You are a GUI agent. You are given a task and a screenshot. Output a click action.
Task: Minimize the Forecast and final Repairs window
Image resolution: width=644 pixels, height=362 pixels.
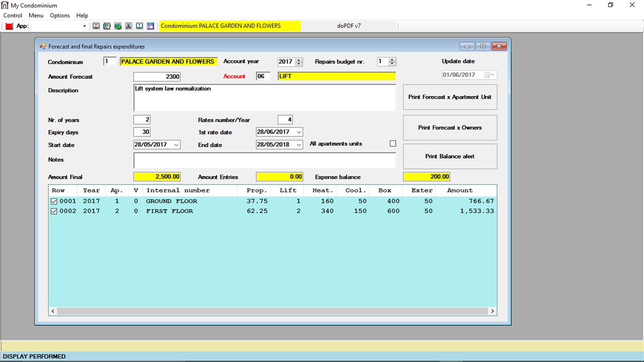[467, 46]
